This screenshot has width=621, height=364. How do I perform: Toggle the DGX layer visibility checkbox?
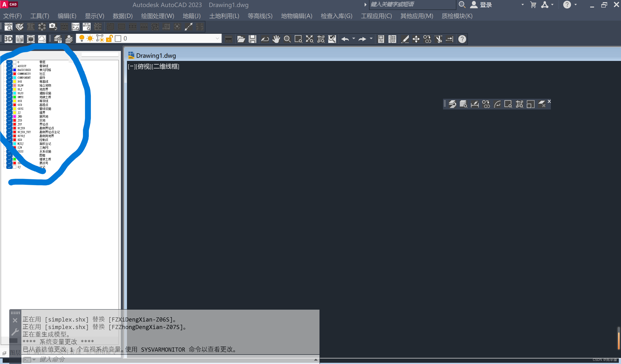pyautogui.click(x=9, y=82)
